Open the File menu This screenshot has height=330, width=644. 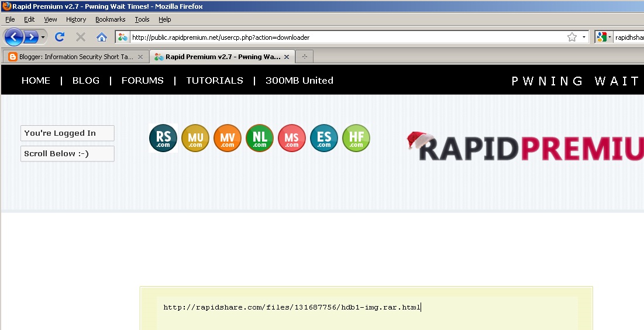click(x=10, y=19)
